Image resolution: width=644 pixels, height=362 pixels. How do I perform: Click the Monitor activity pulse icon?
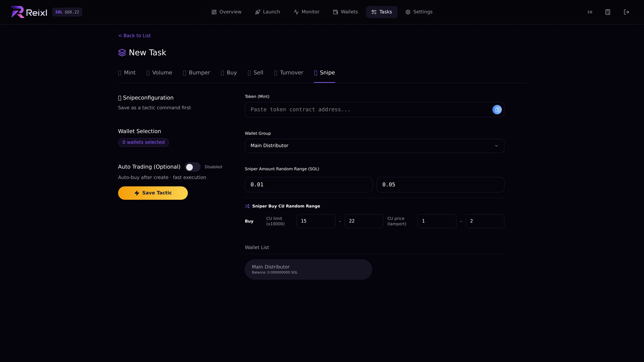click(296, 12)
